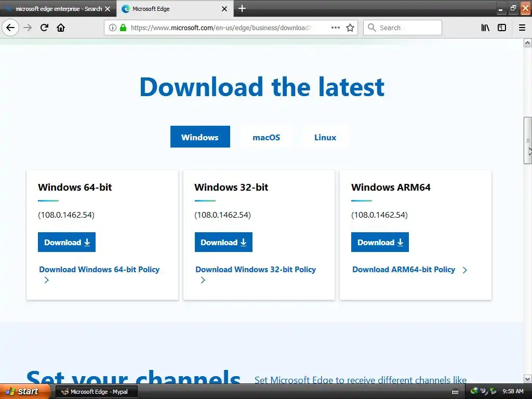The width and height of the screenshot is (532, 399).
Task: Click the Download the latest heading
Action: point(262,87)
